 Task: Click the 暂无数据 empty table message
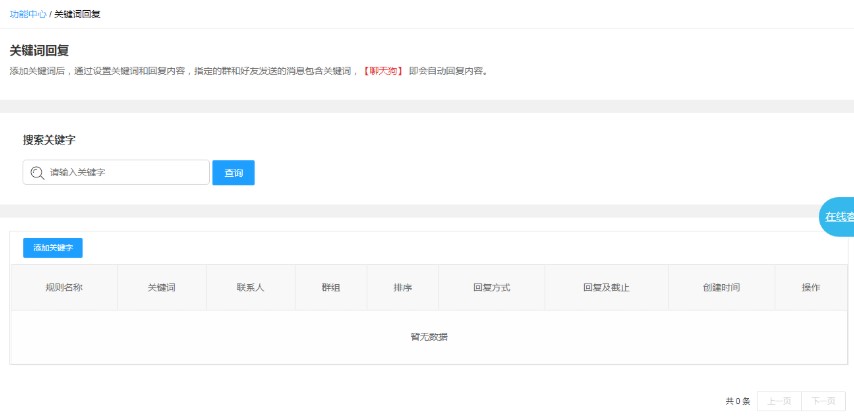[428, 337]
